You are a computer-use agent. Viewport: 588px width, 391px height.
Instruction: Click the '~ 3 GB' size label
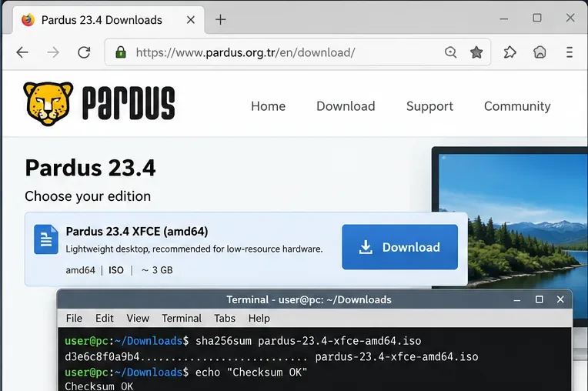[157, 270]
